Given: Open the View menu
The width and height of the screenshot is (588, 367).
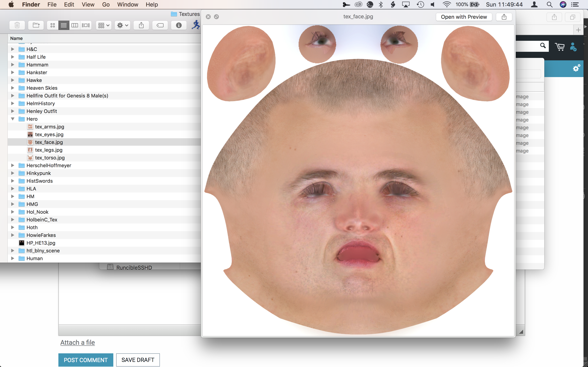Looking at the screenshot, I should click(88, 4).
